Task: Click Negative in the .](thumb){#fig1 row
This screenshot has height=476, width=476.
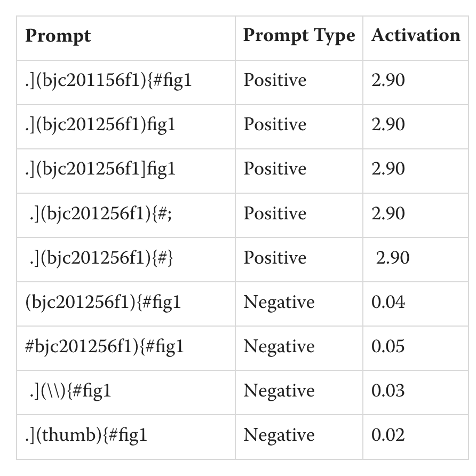Action: [x=279, y=435]
